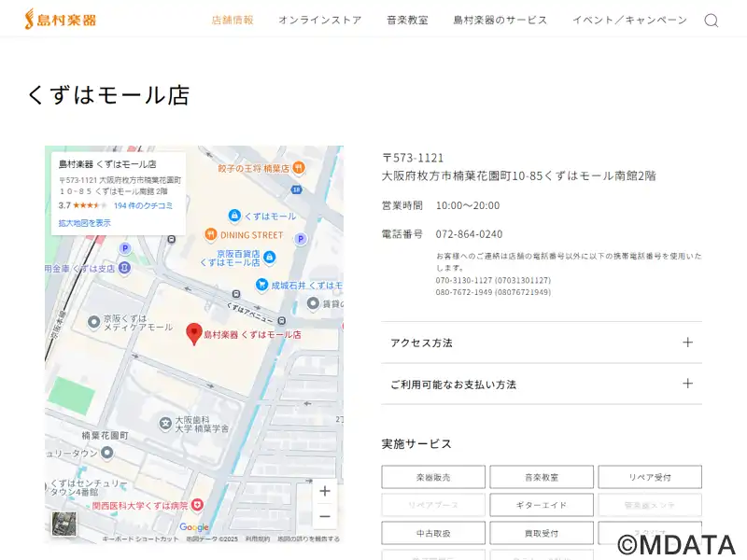Click the Shimamura Music logo
Image resolution: width=747 pixels, height=560 pixels.
tap(61, 20)
